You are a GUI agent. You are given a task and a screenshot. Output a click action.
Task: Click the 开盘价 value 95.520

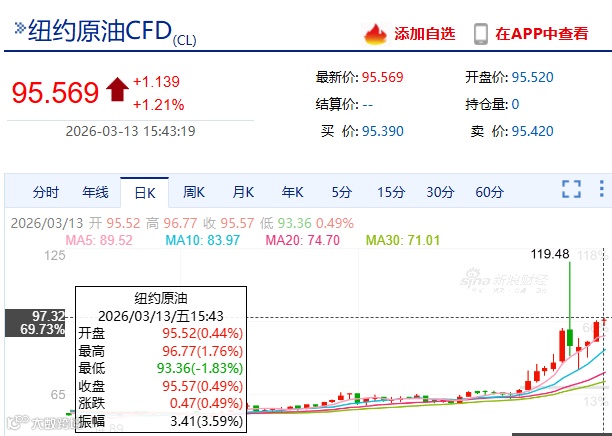[x=532, y=77]
